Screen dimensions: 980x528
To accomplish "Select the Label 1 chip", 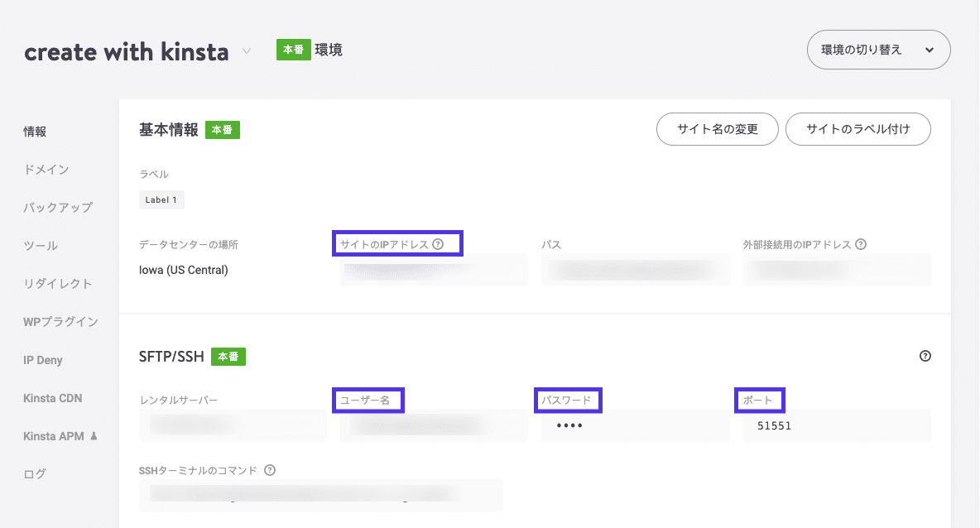I will (161, 199).
